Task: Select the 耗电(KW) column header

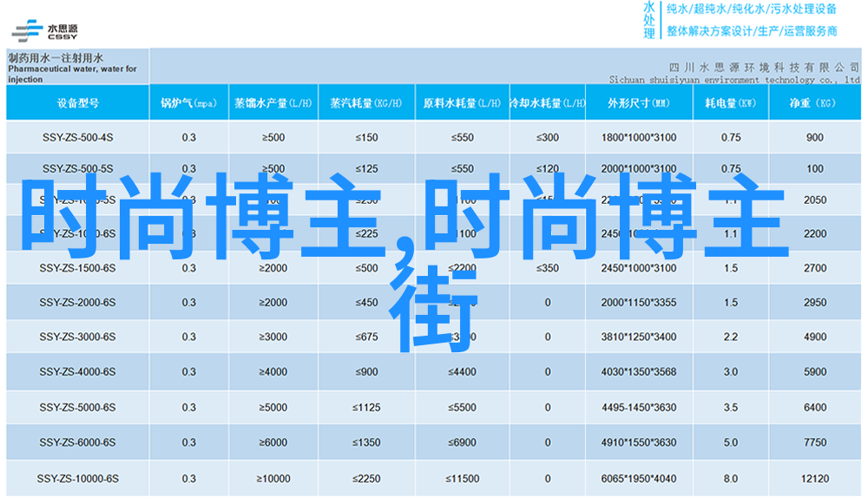Action: tap(730, 103)
